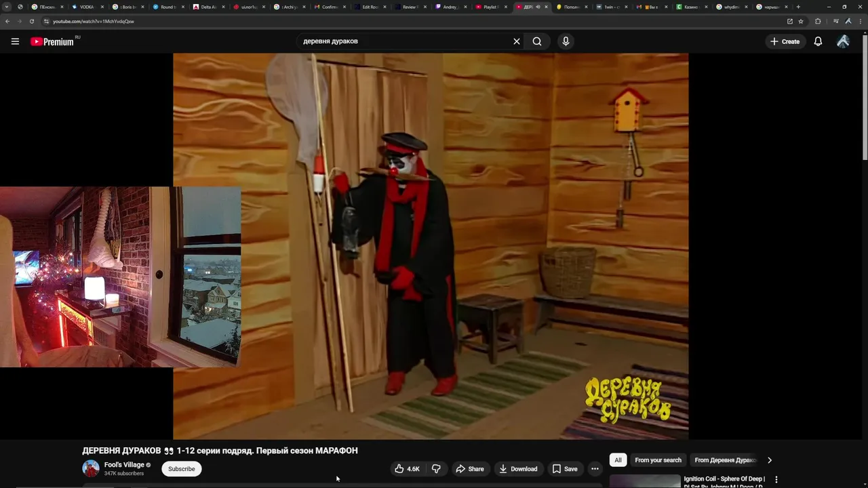
Task: Close the active ДЕРЕ YouTube tab
Action: (x=546, y=7)
